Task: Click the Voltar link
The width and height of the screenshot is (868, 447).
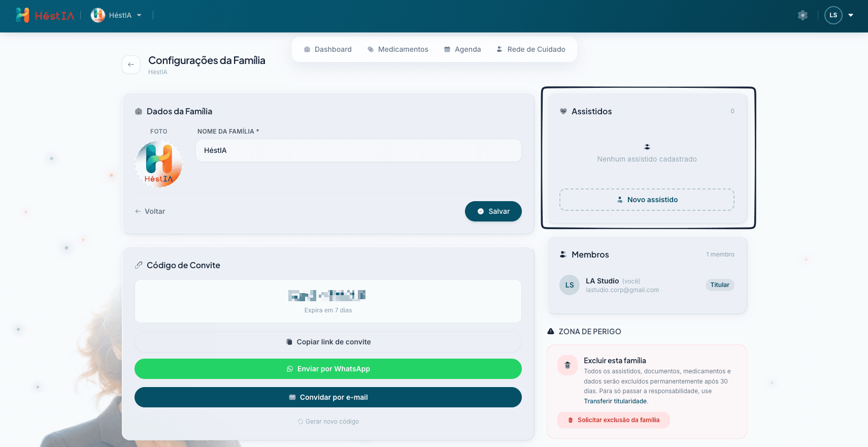Action: coord(150,211)
